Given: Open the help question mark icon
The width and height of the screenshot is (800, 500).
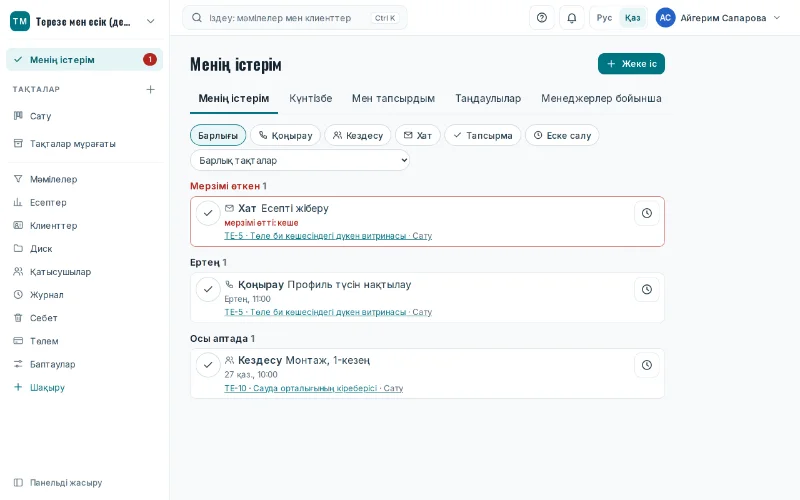Looking at the screenshot, I should pos(542,18).
